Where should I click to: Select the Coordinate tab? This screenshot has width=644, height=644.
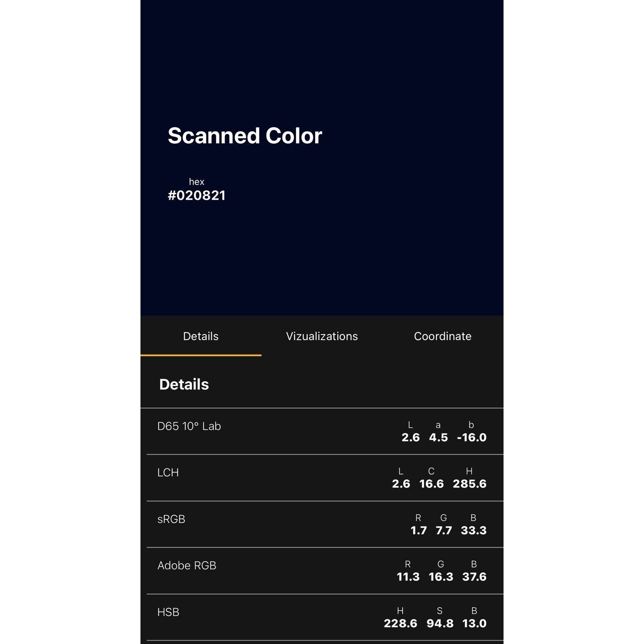[442, 336]
